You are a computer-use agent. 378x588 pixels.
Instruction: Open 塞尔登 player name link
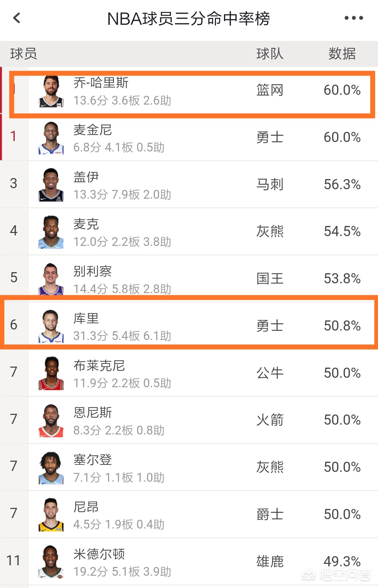point(93,460)
